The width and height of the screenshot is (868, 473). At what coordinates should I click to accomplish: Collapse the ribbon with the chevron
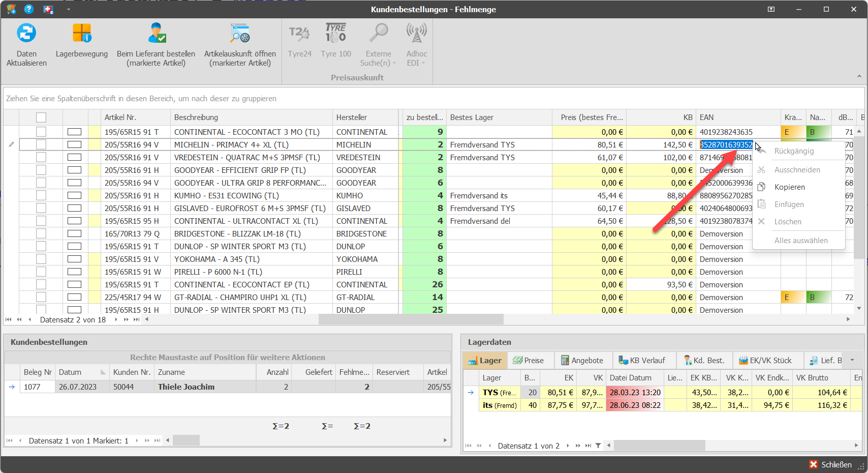click(859, 76)
